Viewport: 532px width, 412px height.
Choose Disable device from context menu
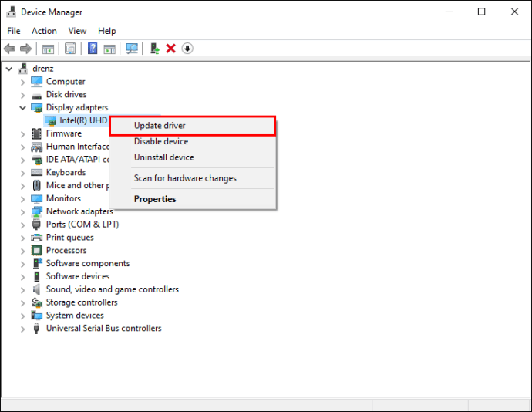[193, 141]
